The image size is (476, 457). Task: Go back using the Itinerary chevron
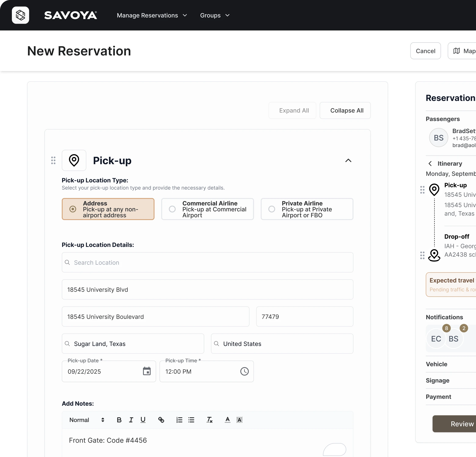430,164
